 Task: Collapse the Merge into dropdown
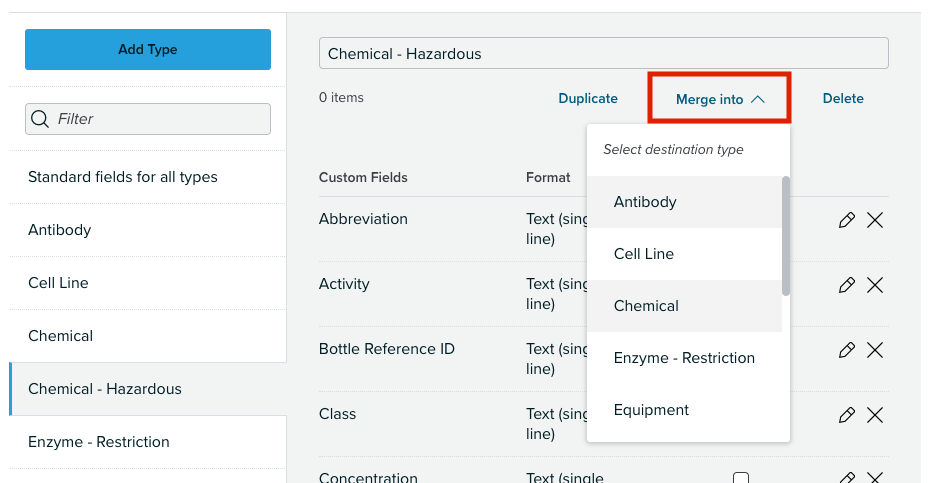pyautogui.click(x=719, y=99)
